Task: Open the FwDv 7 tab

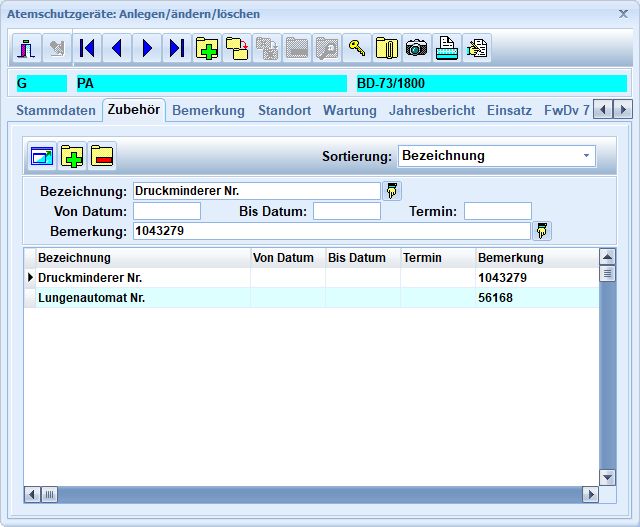Action: tap(567, 111)
